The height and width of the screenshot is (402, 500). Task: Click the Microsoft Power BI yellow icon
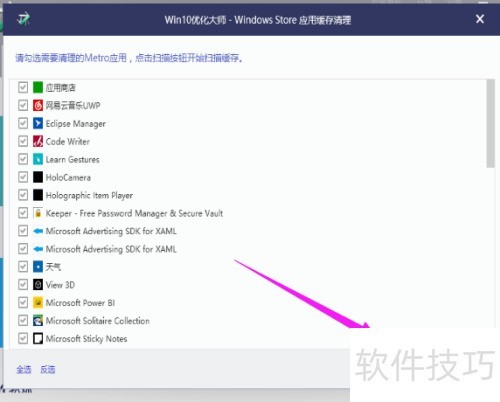point(38,303)
